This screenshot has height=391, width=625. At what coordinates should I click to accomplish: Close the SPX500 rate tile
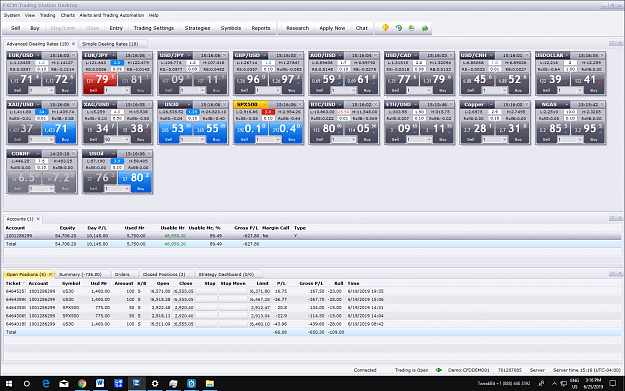pos(300,104)
